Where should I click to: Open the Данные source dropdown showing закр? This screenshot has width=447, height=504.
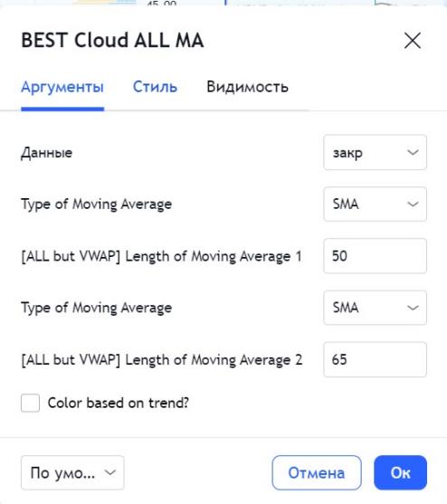pos(375,152)
